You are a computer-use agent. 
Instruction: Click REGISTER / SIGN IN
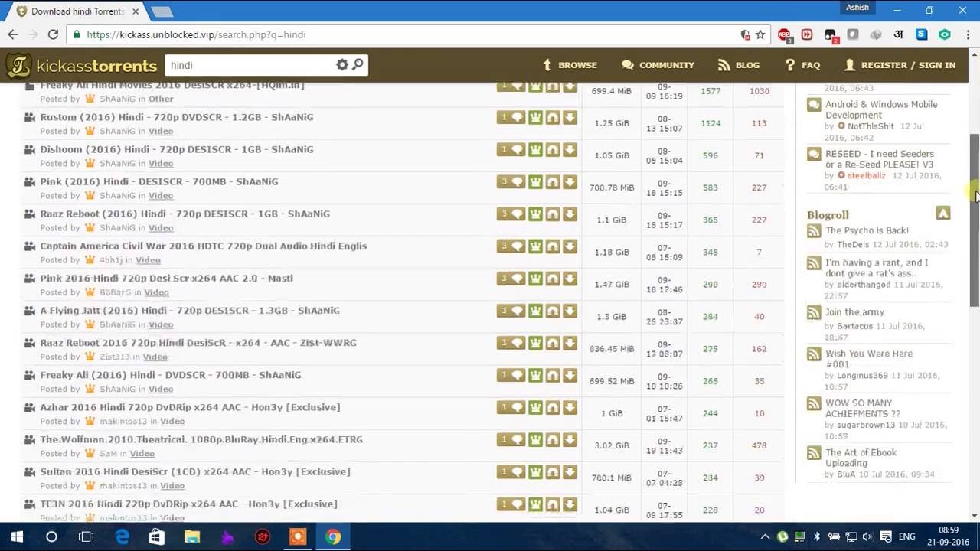[900, 65]
